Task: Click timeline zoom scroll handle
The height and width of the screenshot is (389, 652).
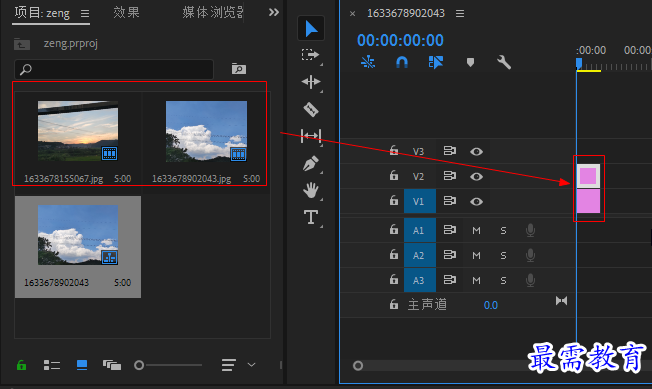Action: click(x=358, y=366)
